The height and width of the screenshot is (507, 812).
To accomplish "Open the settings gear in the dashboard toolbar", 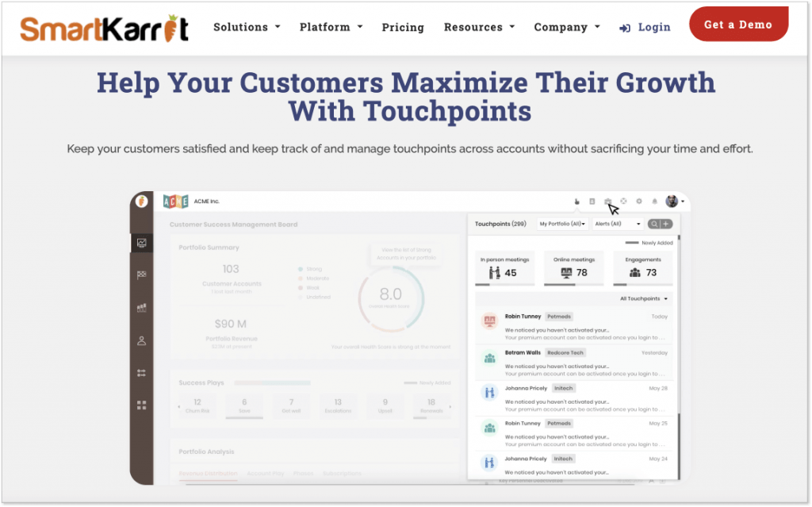I will point(639,201).
